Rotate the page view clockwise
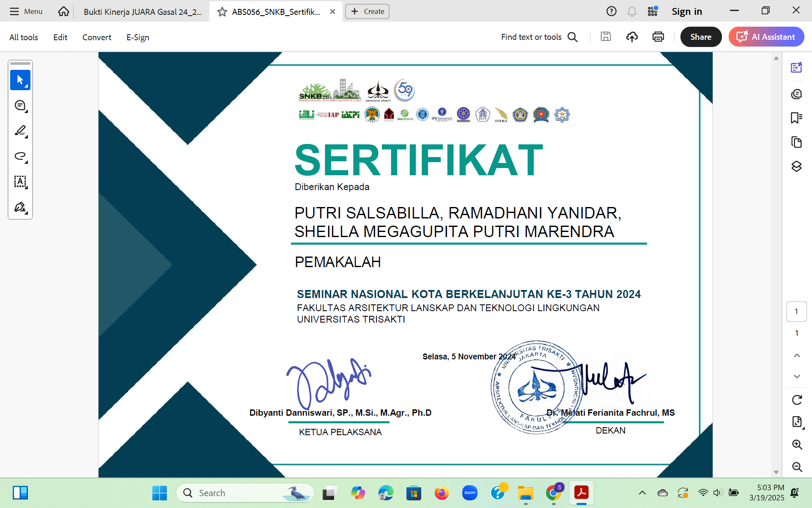This screenshot has width=812, height=508. click(797, 400)
